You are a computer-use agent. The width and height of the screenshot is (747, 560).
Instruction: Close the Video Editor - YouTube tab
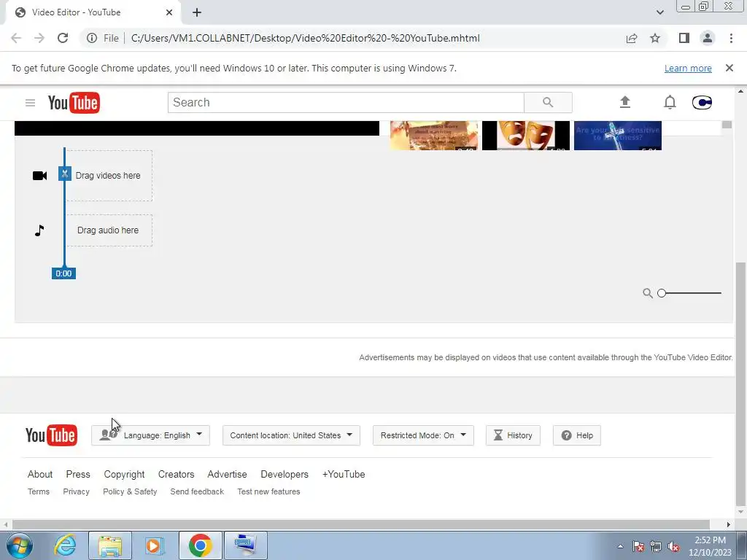[169, 12]
